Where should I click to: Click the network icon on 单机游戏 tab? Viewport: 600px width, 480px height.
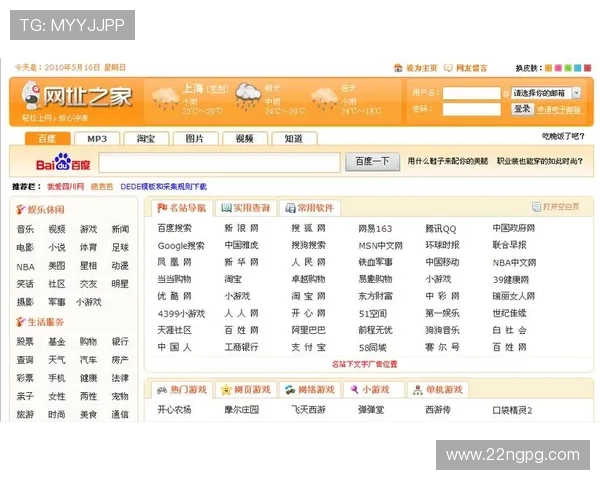(x=418, y=390)
